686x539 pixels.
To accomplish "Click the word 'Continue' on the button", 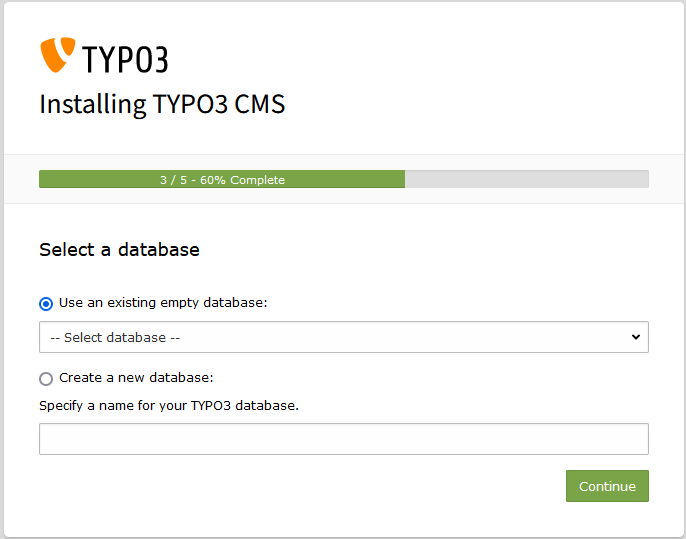I will click(607, 487).
